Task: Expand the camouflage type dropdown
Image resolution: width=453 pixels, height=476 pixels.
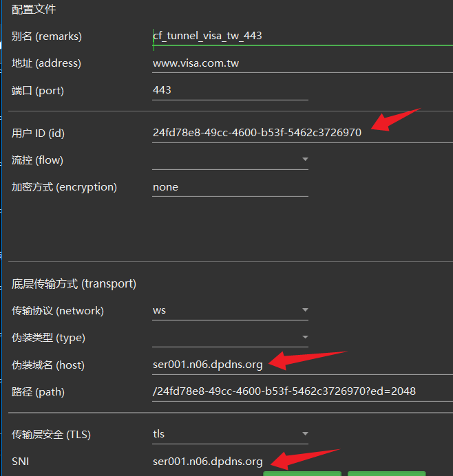Action: (230, 338)
